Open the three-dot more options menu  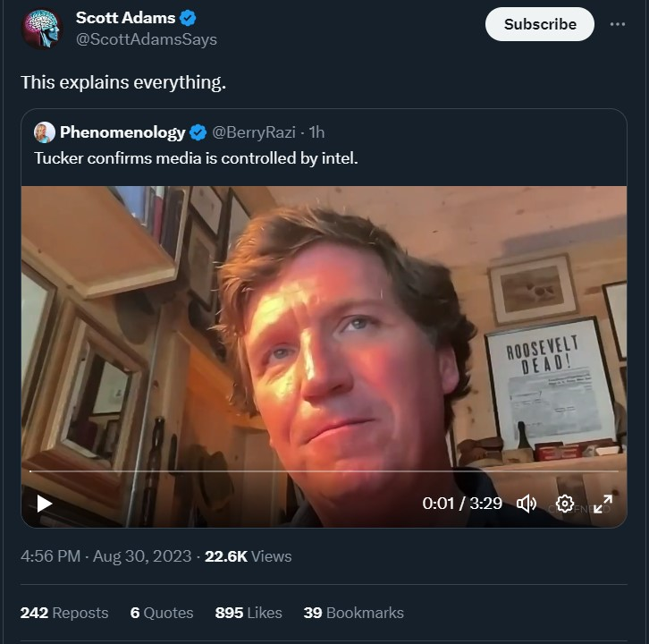pos(618,24)
